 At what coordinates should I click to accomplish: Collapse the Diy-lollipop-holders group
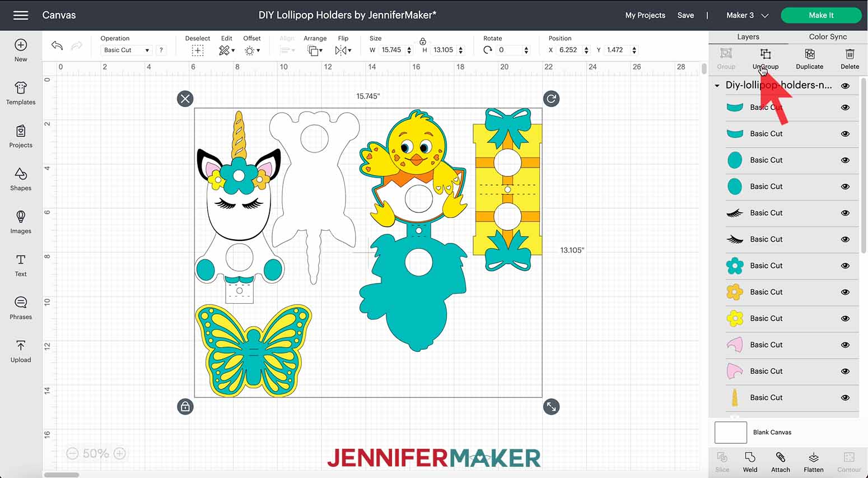coord(717,86)
